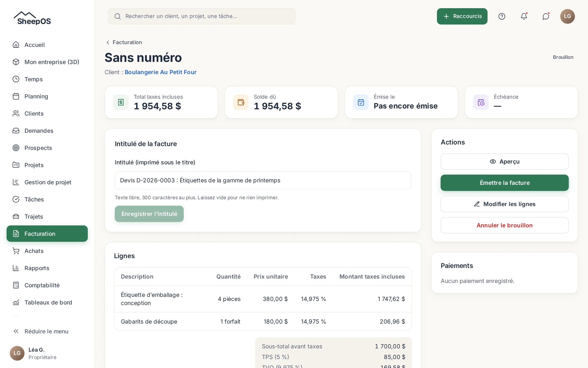Viewport: 588px width, 368px height.
Task: Collapse sidebar with Réduire le menu
Action: [47, 331]
